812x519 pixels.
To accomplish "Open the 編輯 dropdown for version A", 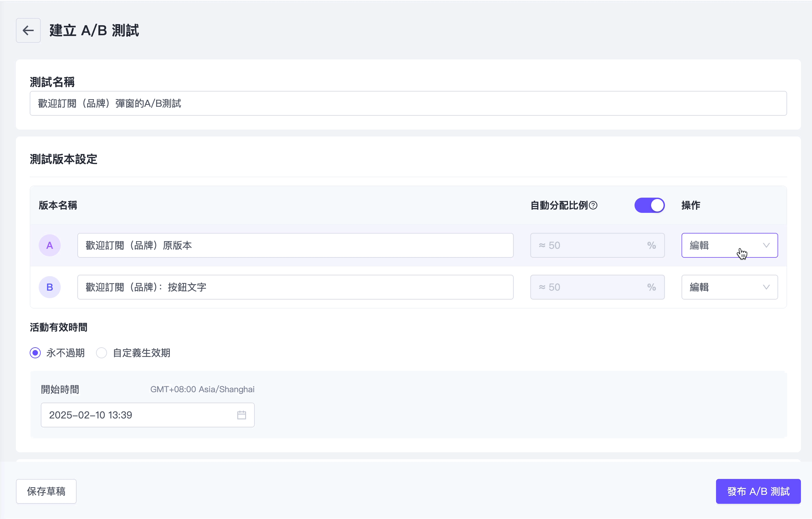I will (x=718, y=245).
